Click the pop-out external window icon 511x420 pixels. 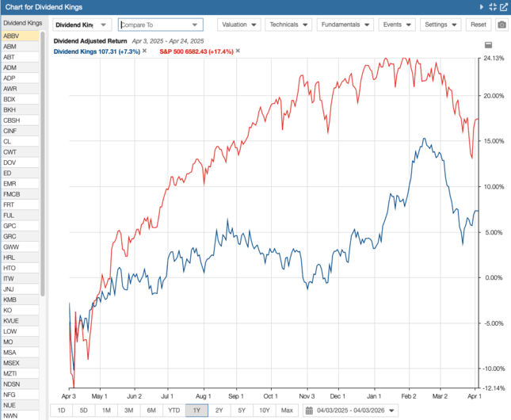504,7
